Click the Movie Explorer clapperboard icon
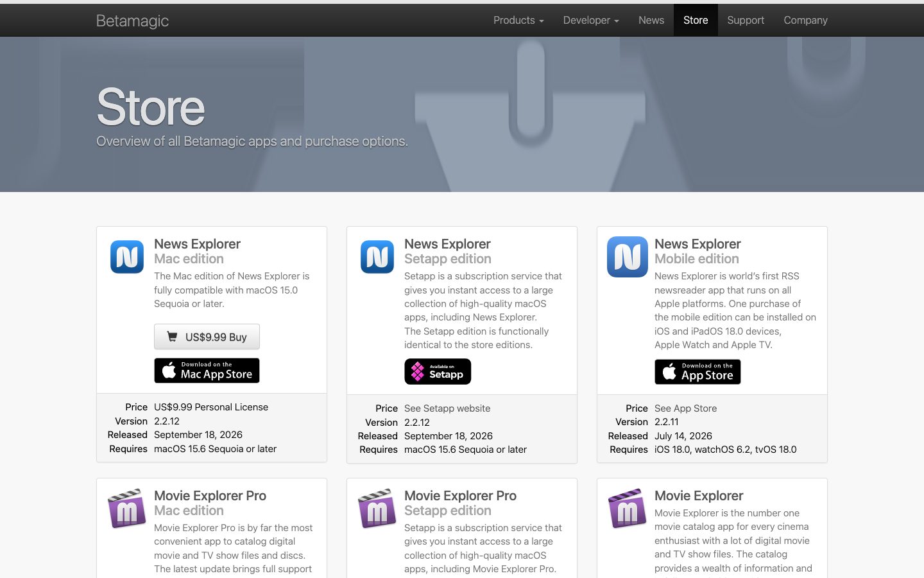Screen dimensions: 924x578 click(628, 509)
